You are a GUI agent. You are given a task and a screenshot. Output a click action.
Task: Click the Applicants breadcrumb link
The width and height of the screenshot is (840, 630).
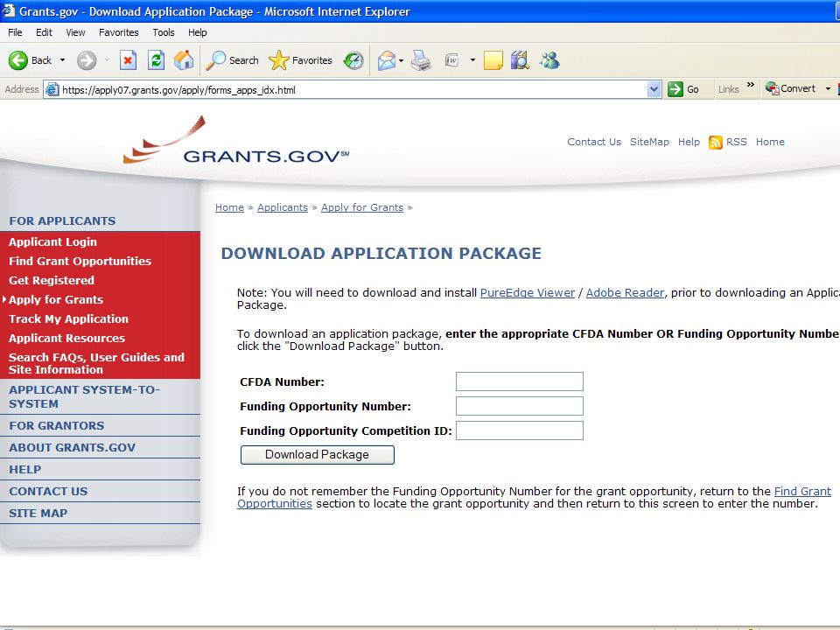coord(283,207)
